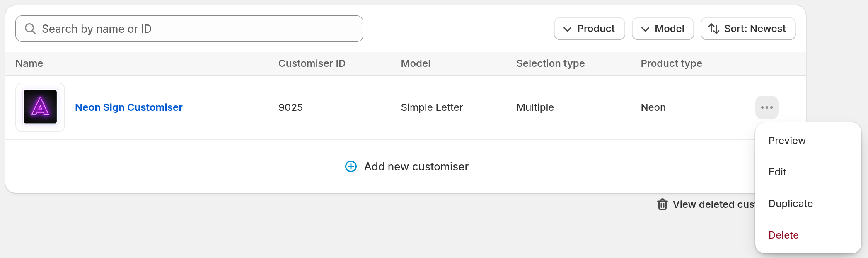Open the Product filter dropdown
The height and width of the screenshot is (258, 868).
589,29
